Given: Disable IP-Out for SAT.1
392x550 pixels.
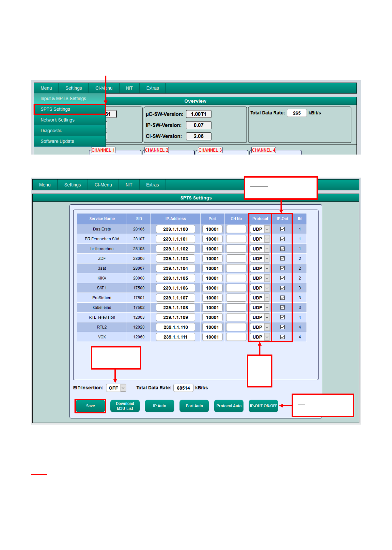Looking at the screenshot, I should tap(283, 288).
